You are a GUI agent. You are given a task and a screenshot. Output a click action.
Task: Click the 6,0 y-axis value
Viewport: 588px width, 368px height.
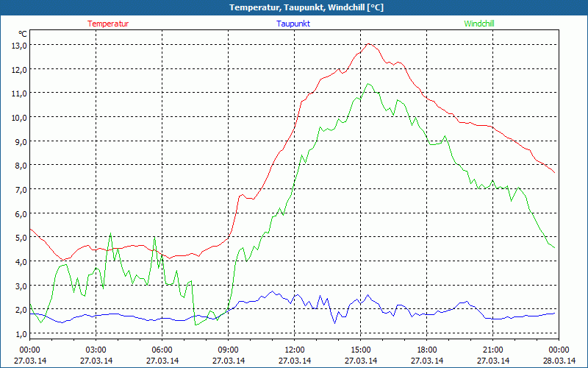(21, 213)
